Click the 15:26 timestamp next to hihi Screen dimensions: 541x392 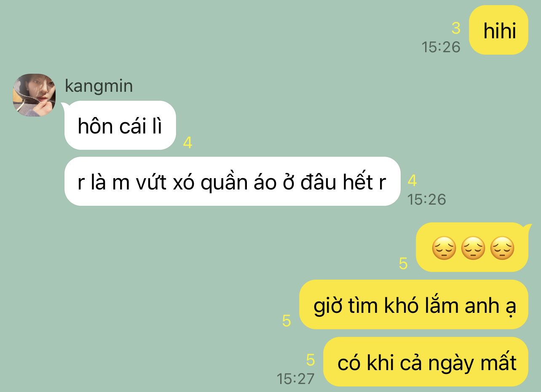[441, 47]
